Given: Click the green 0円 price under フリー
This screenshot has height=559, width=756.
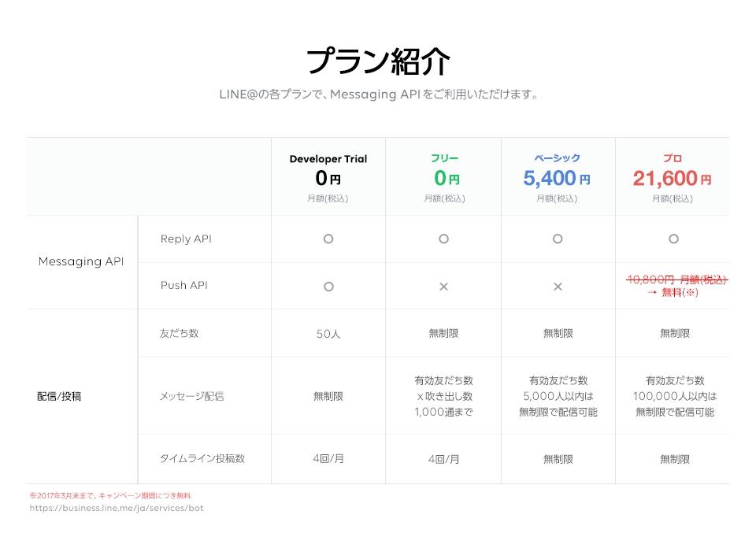Looking at the screenshot, I should 447,178.
